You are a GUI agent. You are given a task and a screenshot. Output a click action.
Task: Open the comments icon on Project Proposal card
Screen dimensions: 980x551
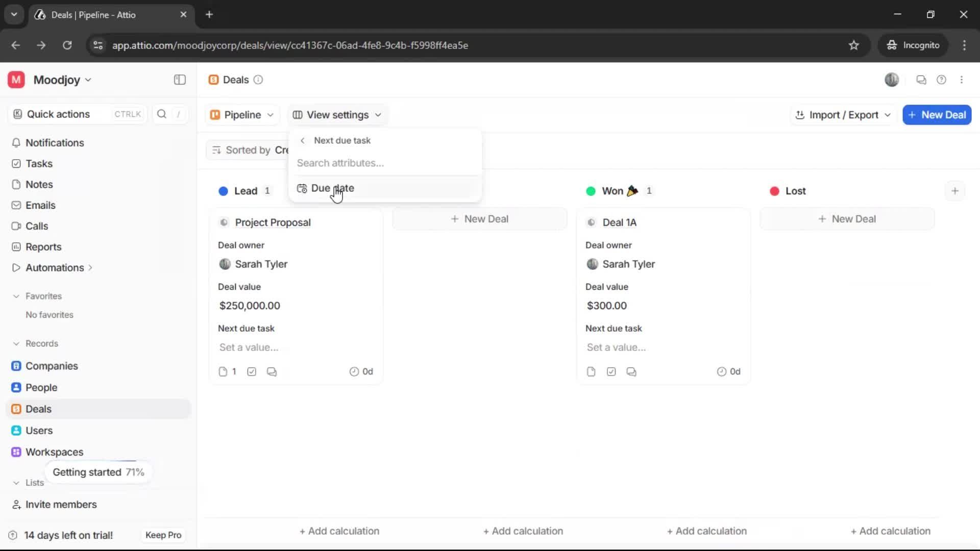tap(272, 371)
